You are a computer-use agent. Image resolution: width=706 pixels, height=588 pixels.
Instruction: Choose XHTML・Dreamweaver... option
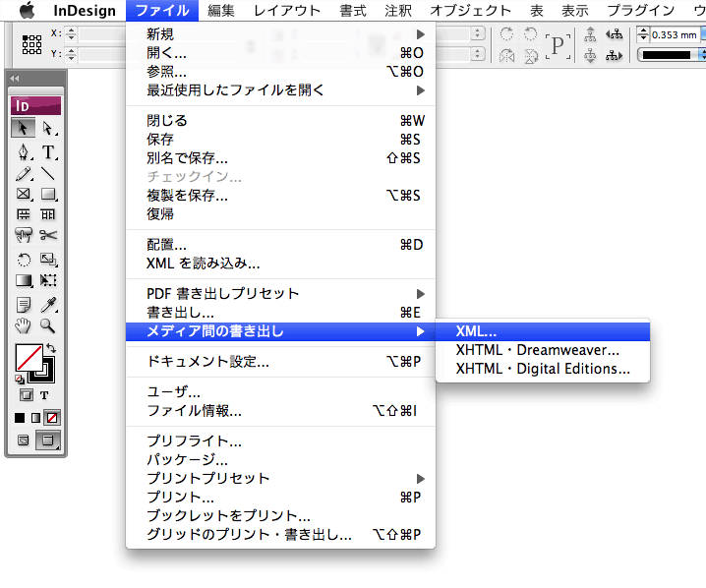[543, 350]
